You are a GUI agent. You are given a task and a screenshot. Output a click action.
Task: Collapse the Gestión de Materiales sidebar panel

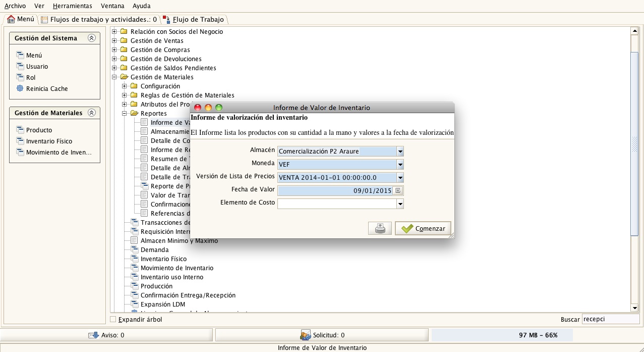91,113
